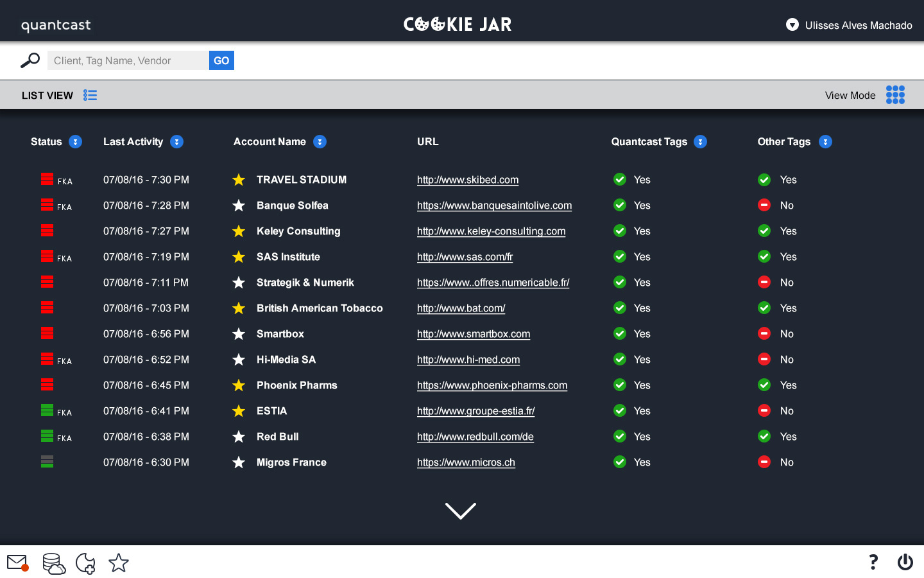Screen dimensions: 924x578
Task: Open the Status column sort dropdown
Action: tap(75, 142)
